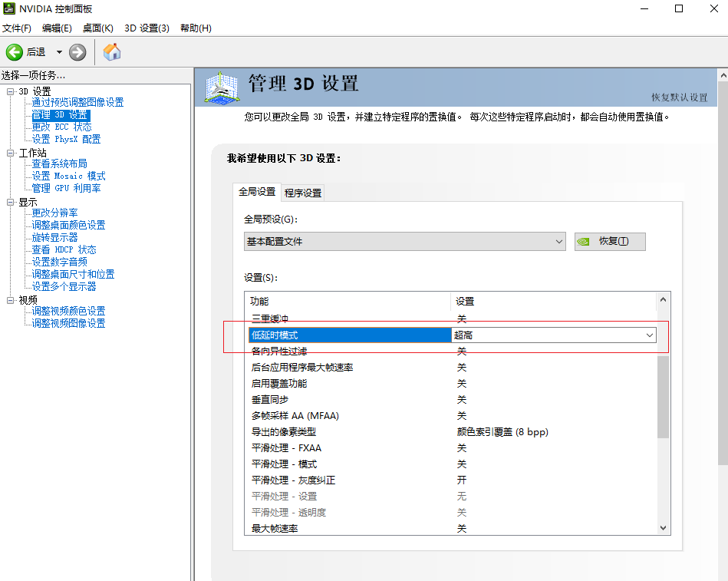Click 恢复默认设置 link in header
The image size is (728, 581).
coord(679,97)
